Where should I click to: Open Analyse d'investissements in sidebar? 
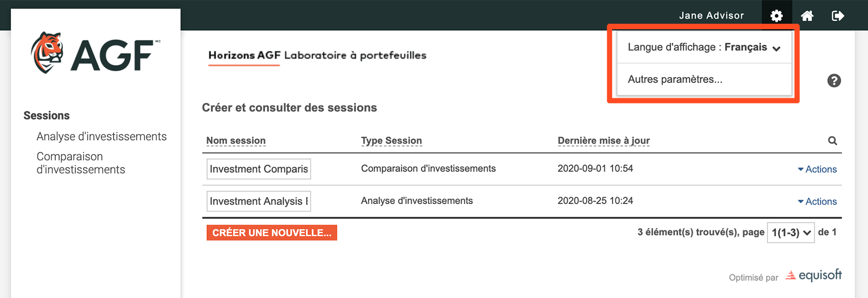(102, 137)
